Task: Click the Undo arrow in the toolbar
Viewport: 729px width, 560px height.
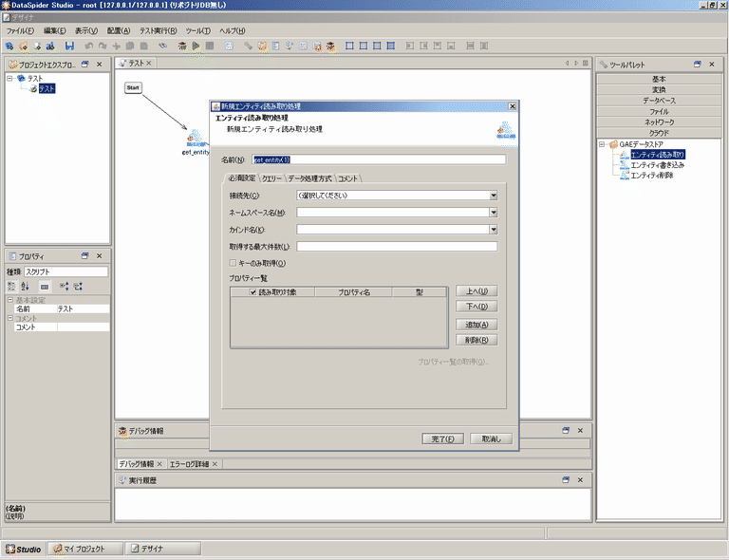Action: [x=89, y=46]
